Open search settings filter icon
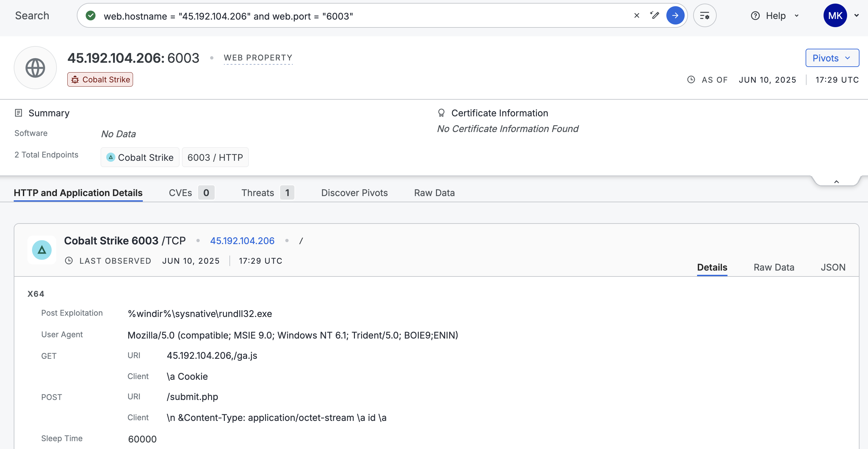The image size is (868, 449). coord(705,15)
